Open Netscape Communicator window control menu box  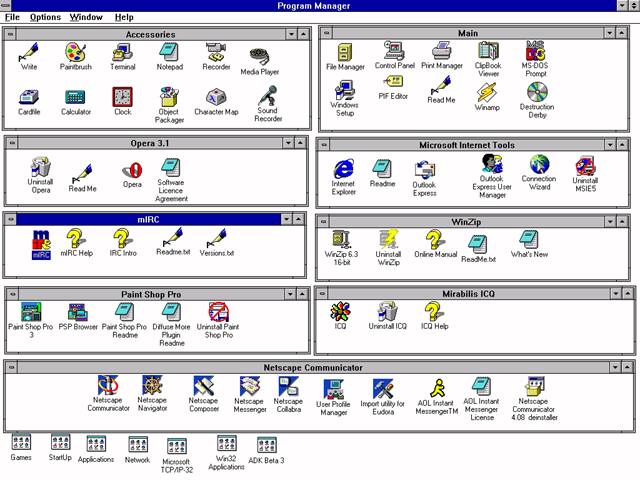12,367
